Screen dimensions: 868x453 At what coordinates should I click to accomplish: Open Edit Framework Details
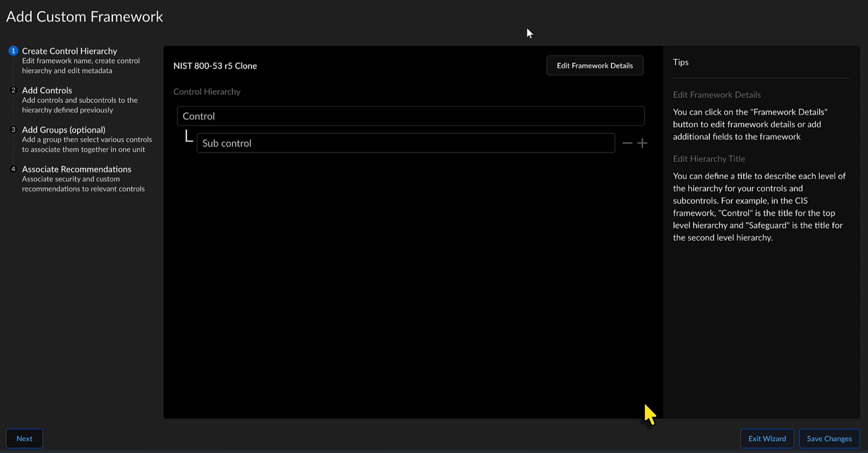[594, 66]
